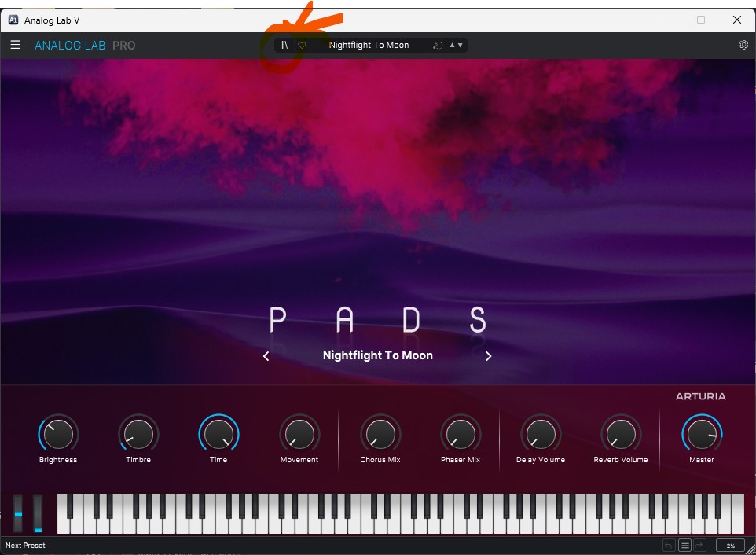Select the next preset with down arrow
The width and height of the screenshot is (756, 555).
(x=460, y=45)
